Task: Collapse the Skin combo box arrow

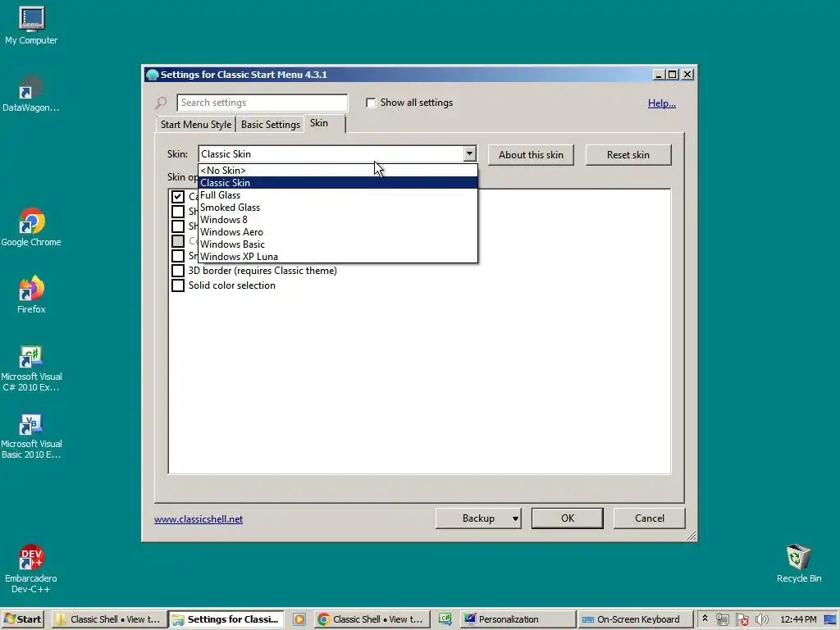Action: (469, 153)
